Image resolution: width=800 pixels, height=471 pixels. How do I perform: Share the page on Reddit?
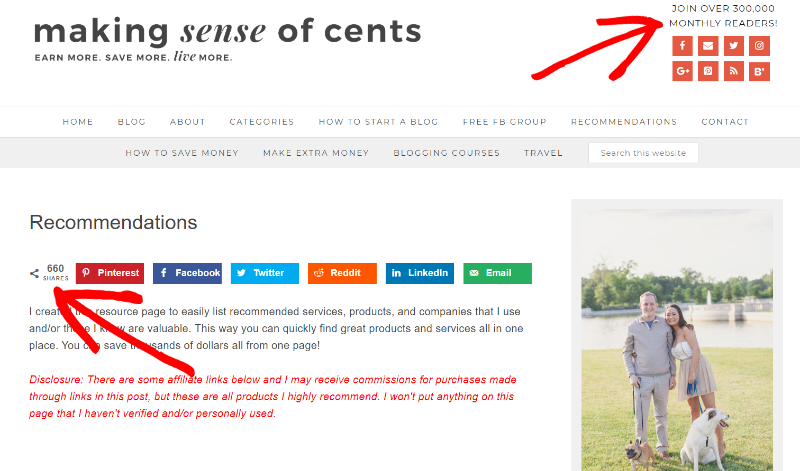click(342, 273)
